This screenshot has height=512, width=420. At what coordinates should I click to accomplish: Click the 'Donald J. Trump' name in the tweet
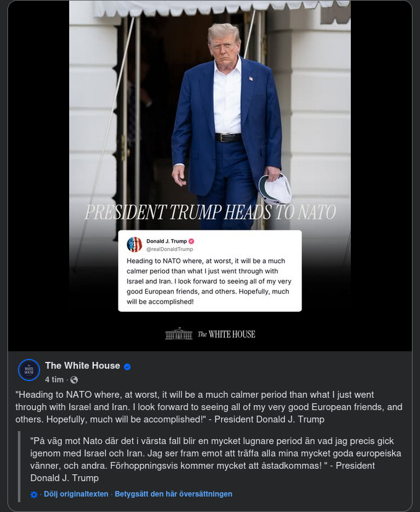coord(167,241)
